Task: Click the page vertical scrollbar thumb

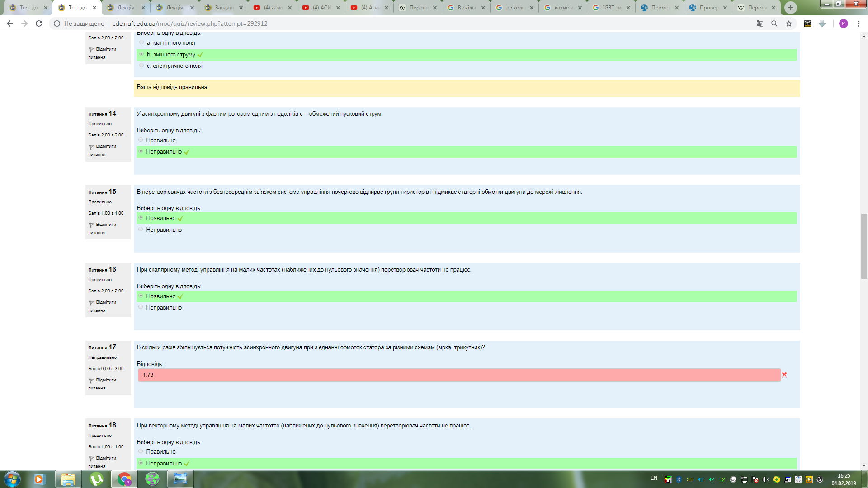Action: 864,246
